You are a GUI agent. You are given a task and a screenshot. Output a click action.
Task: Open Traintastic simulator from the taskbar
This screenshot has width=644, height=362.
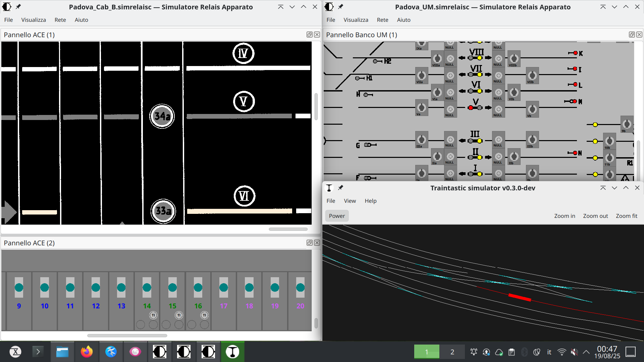(x=232, y=352)
